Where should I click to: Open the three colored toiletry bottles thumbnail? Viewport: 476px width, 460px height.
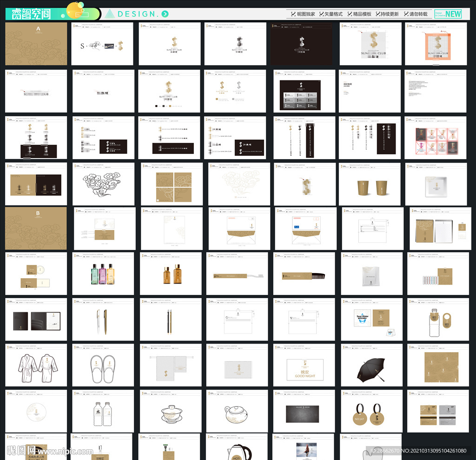(x=103, y=273)
